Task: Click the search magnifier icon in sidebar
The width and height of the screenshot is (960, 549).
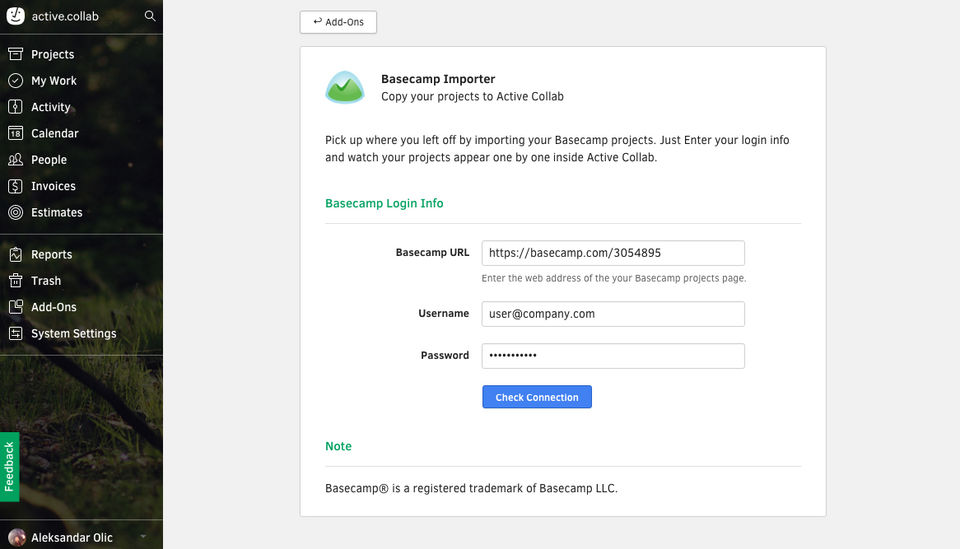Action: pos(150,16)
